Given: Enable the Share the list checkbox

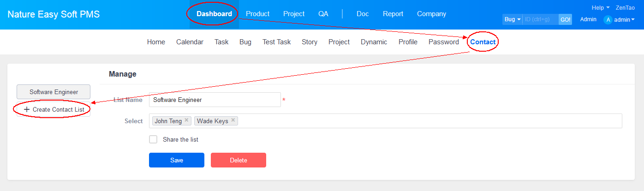Looking at the screenshot, I should (153, 139).
